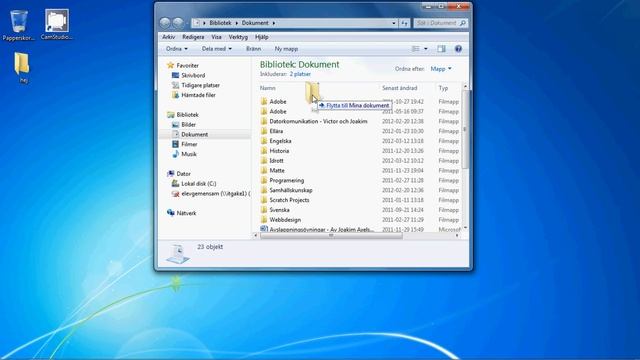The width and height of the screenshot is (640, 360).
Task: Open the CamStudio desktop shortcut
Action: [57, 24]
